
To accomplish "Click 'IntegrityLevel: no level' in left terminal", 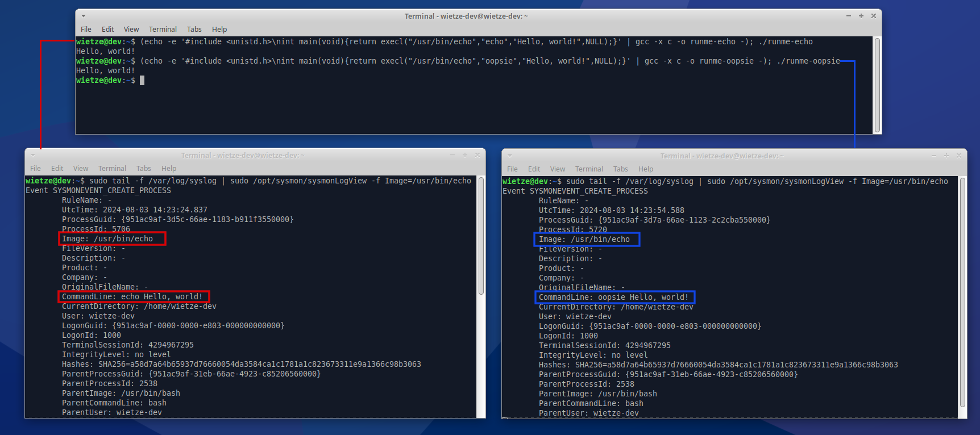I will coord(117,355).
